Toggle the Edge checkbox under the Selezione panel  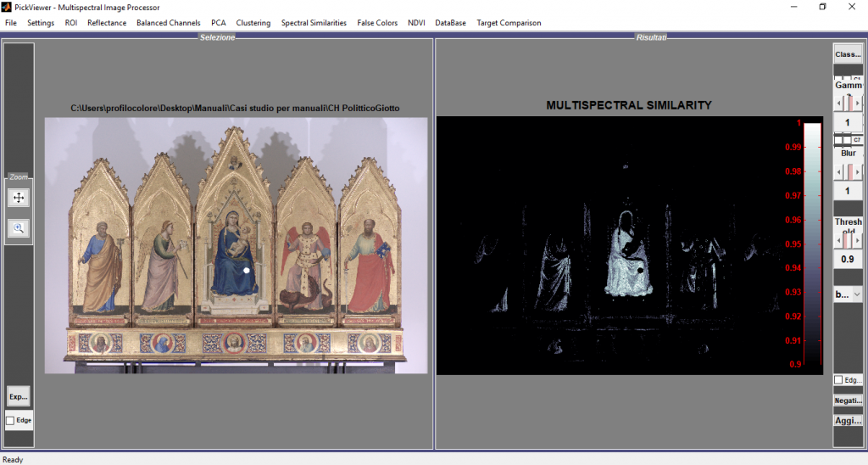point(10,421)
